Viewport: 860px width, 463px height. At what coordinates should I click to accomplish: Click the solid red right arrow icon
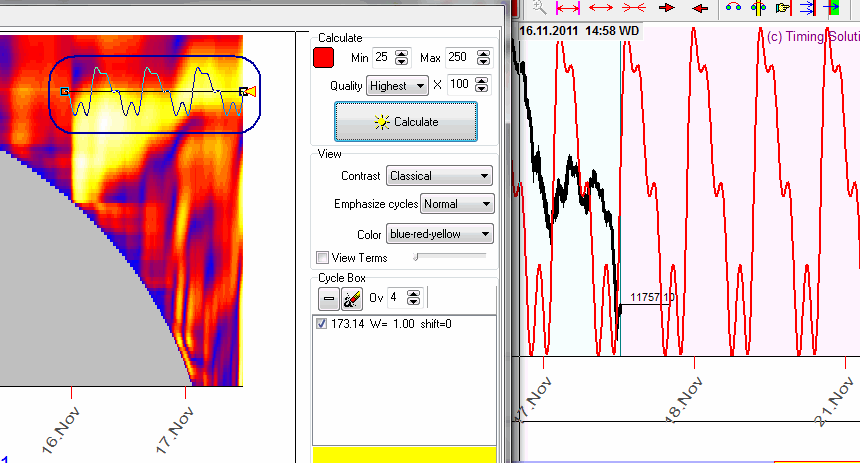(x=667, y=7)
